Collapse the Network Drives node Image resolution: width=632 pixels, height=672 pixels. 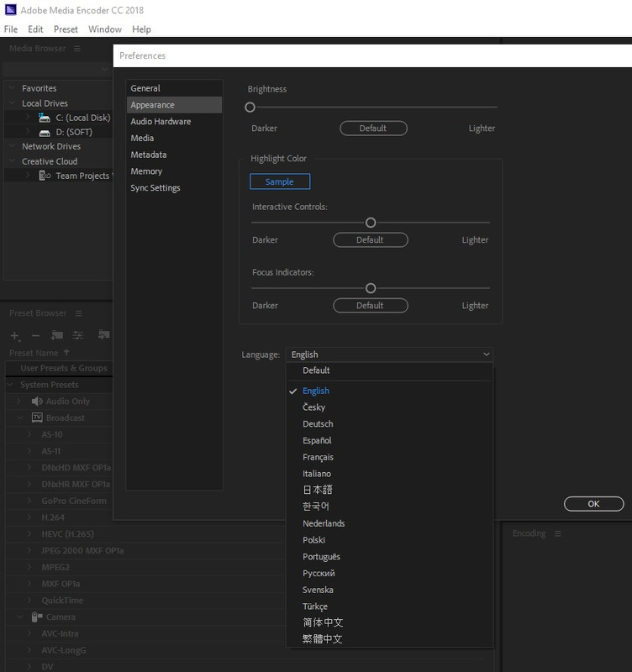coord(12,146)
